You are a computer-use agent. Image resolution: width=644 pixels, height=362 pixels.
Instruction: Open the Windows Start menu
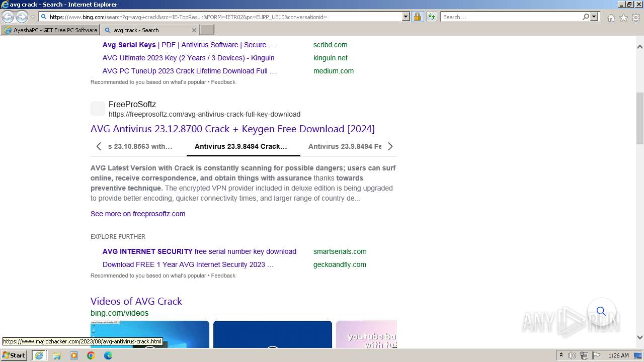[x=14, y=355]
